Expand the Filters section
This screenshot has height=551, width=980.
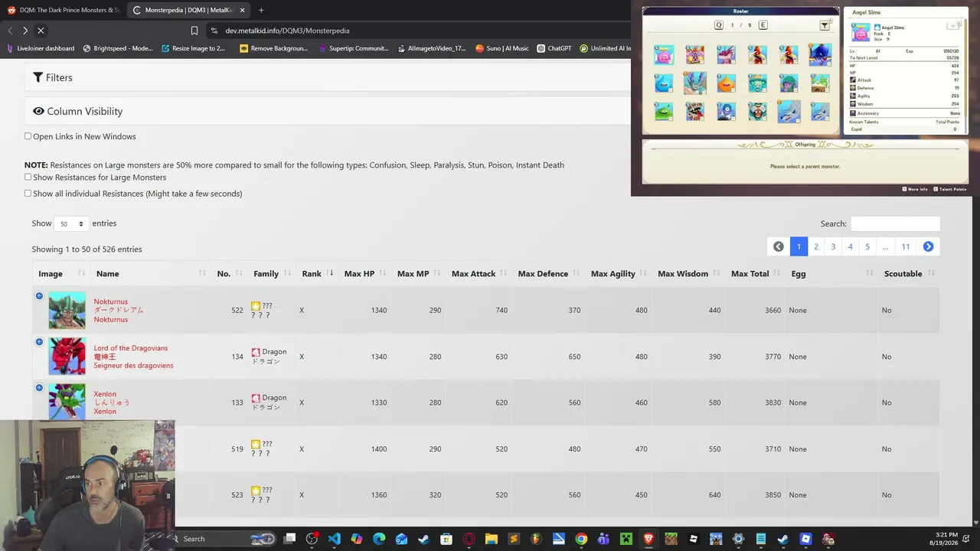[x=53, y=77]
